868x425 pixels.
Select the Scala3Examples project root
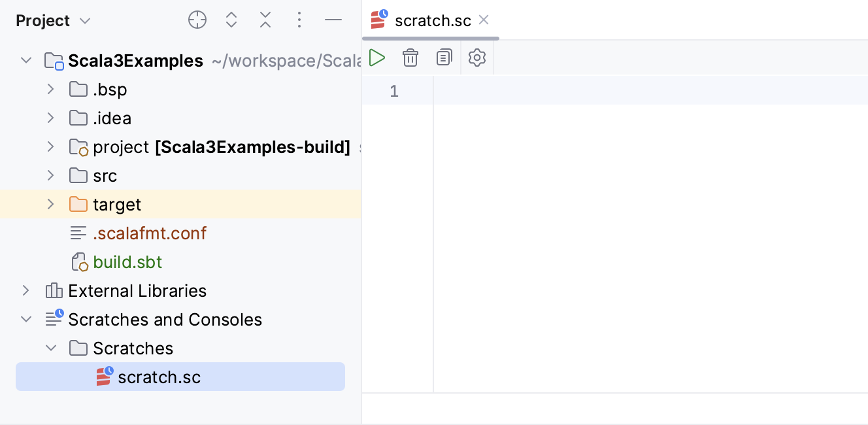click(x=136, y=60)
